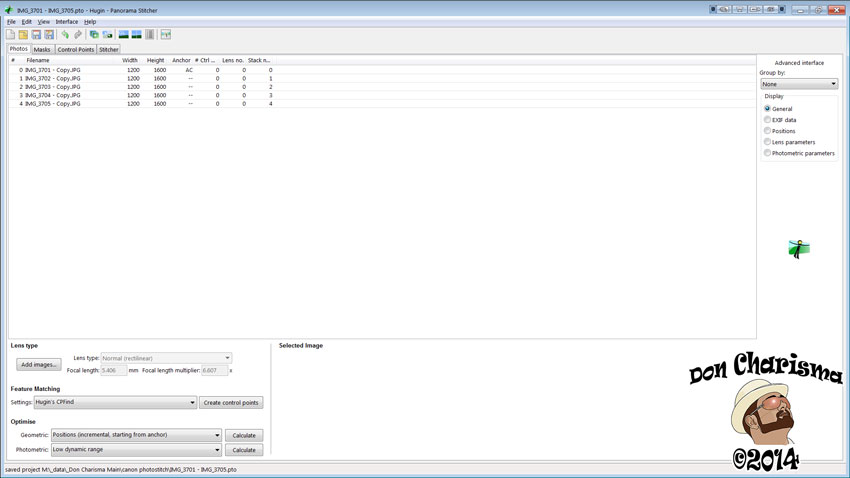This screenshot has width=850, height=478.
Task: Open the Geometric optimise dropdown
Action: point(136,436)
